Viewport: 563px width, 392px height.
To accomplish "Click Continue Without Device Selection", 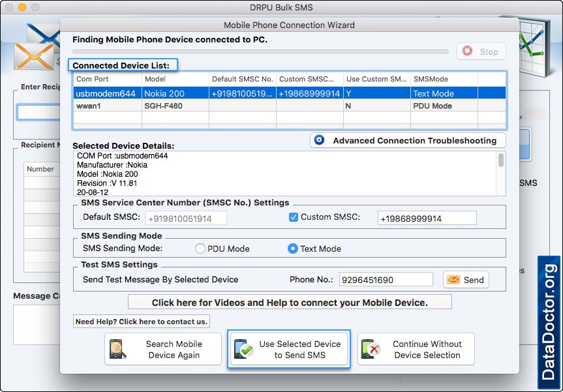I will [x=416, y=349].
